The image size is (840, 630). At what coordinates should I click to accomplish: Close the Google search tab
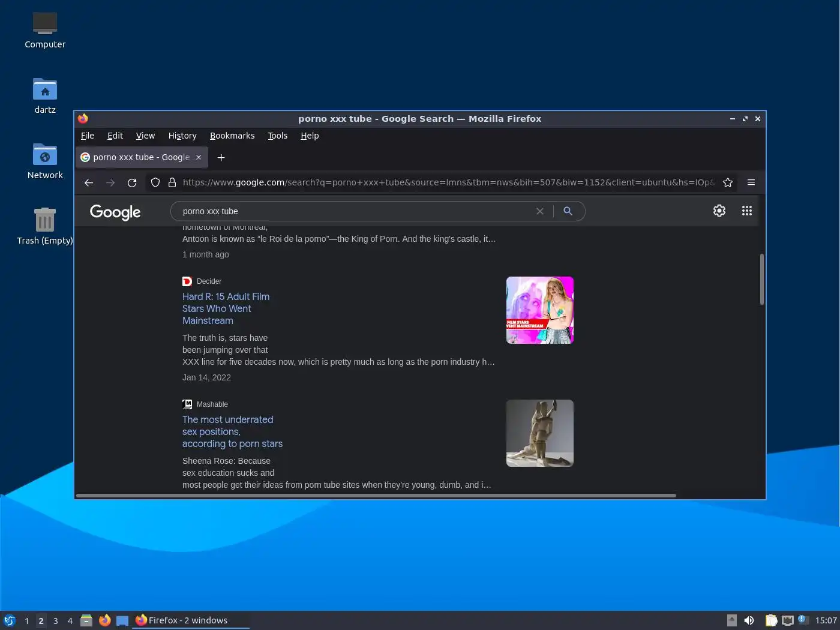click(199, 157)
